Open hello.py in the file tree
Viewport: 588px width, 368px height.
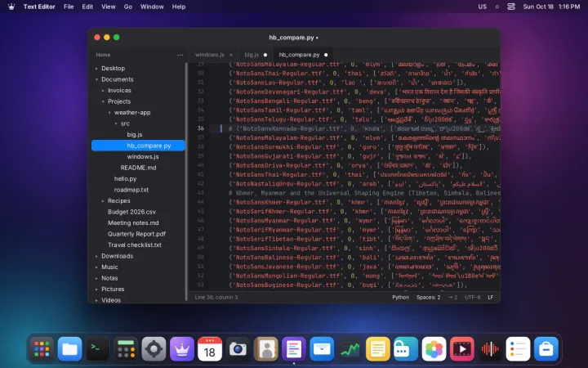click(x=138, y=179)
